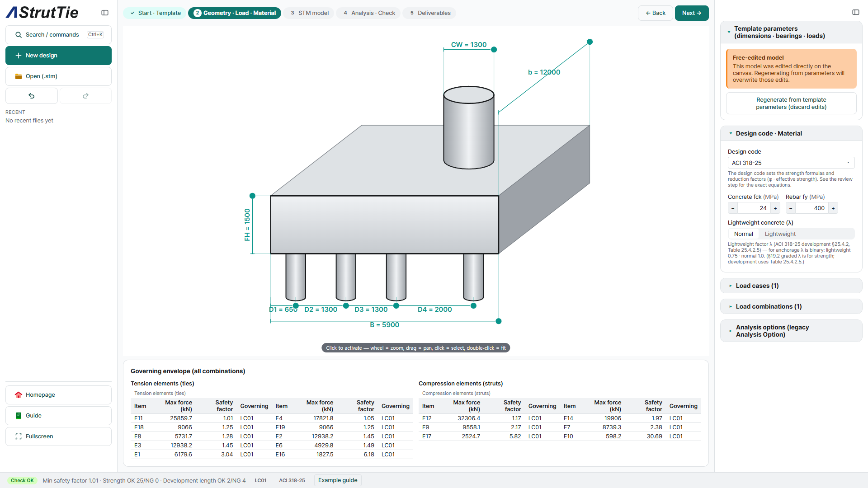Open the Design code ACI 318-25 dropdown
The height and width of the screenshot is (488, 868).
click(x=791, y=163)
